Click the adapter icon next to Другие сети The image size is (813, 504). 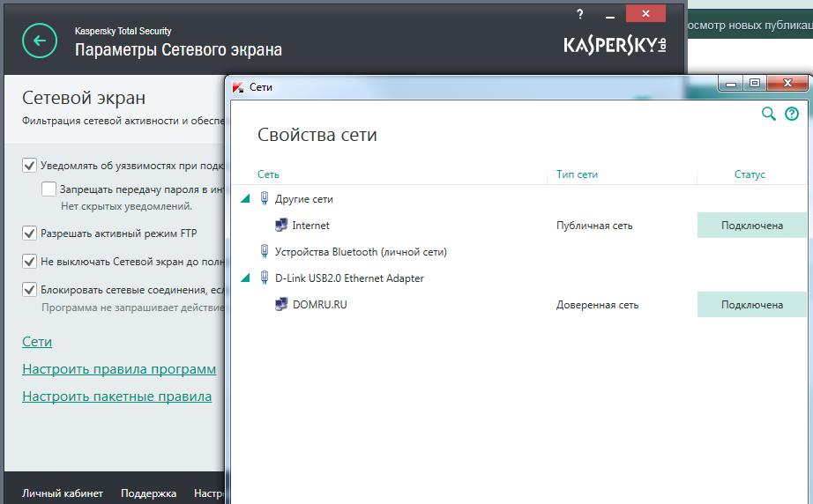[x=264, y=198]
